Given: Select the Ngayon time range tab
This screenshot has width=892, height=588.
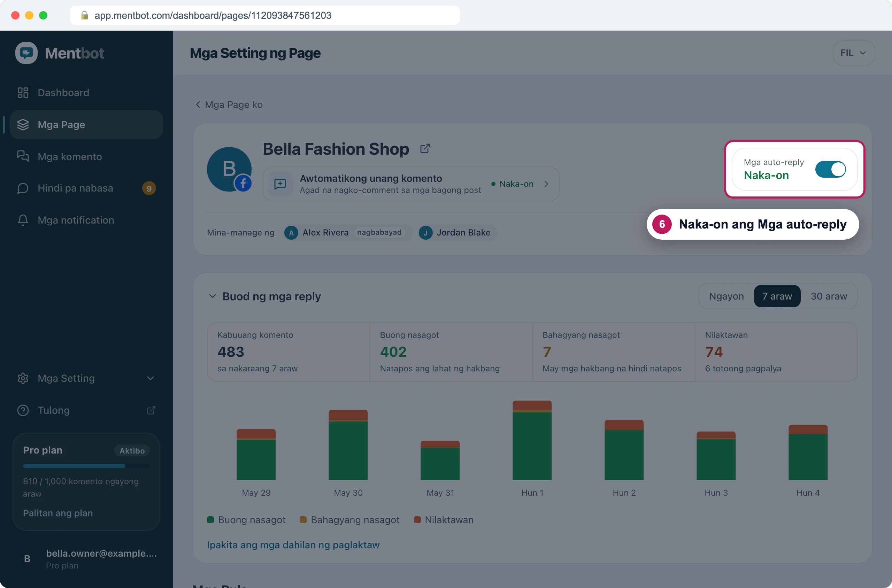Looking at the screenshot, I should tap(726, 296).
